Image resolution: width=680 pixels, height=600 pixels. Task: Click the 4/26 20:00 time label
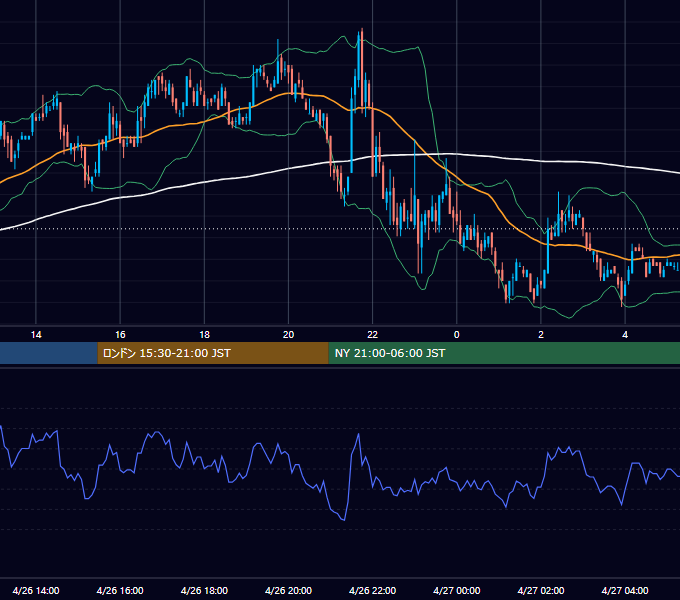coord(288,590)
